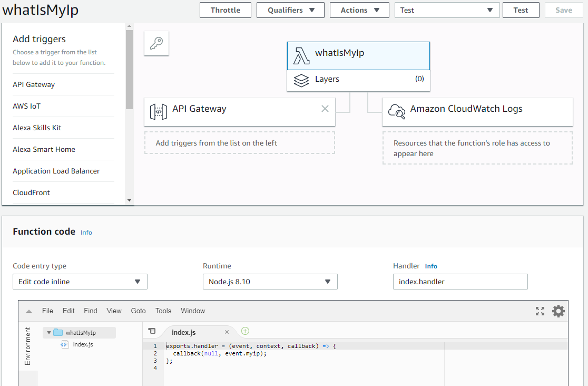Open the Edit menu in editor
The width and height of the screenshot is (588, 386).
(x=68, y=311)
